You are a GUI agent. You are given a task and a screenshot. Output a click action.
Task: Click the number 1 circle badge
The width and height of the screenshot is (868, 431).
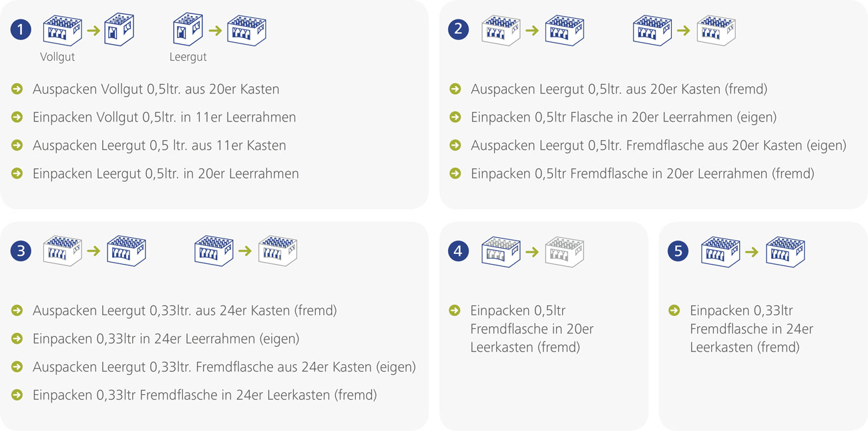[21, 29]
